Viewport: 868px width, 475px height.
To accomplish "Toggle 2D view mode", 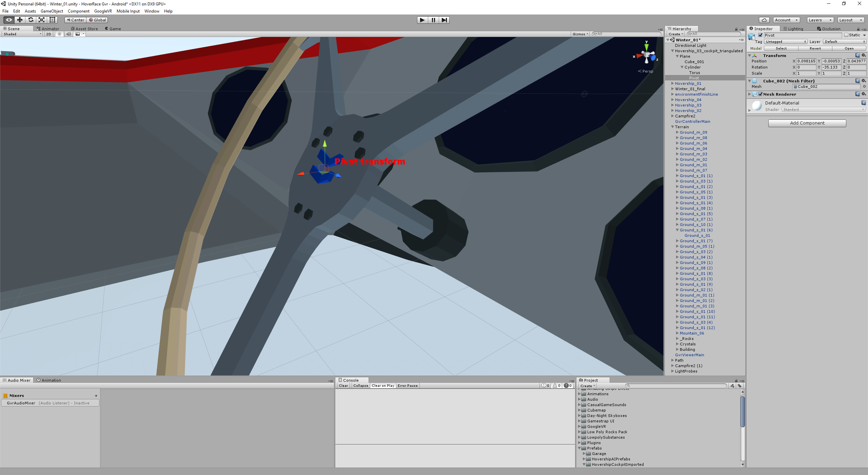I will coord(48,34).
